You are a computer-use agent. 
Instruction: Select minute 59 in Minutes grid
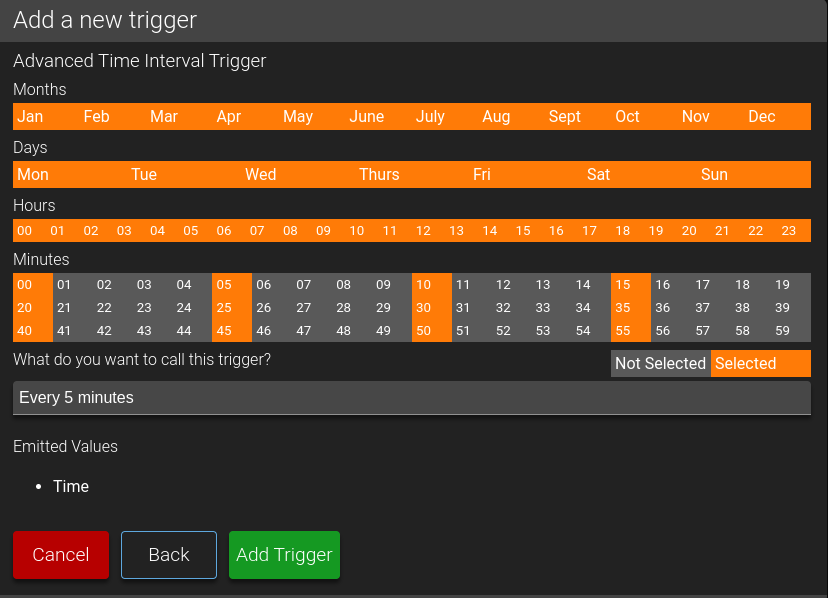click(x=782, y=331)
